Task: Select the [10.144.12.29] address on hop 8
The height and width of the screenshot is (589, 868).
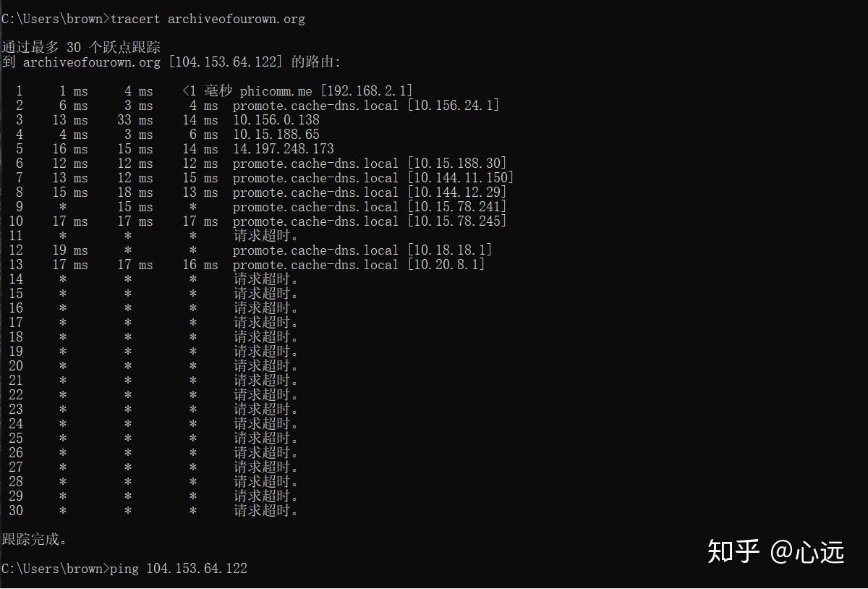Action: (457, 192)
